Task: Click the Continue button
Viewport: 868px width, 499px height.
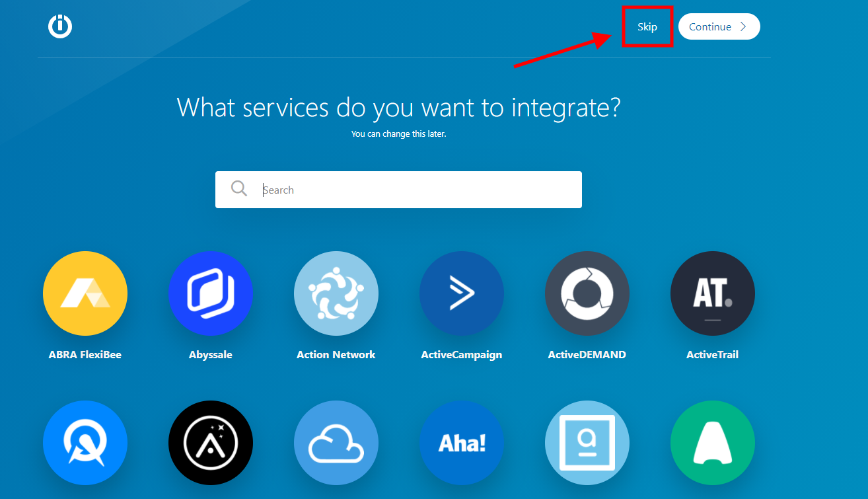Action: 719,26
